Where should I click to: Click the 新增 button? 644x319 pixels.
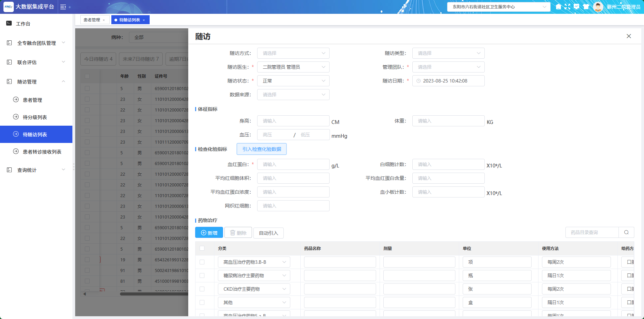(209, 233)
